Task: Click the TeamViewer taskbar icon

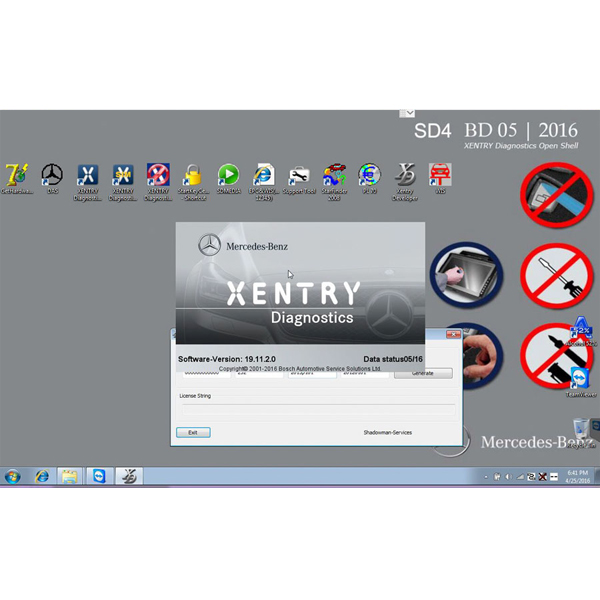Action: (x=99, y=476)
